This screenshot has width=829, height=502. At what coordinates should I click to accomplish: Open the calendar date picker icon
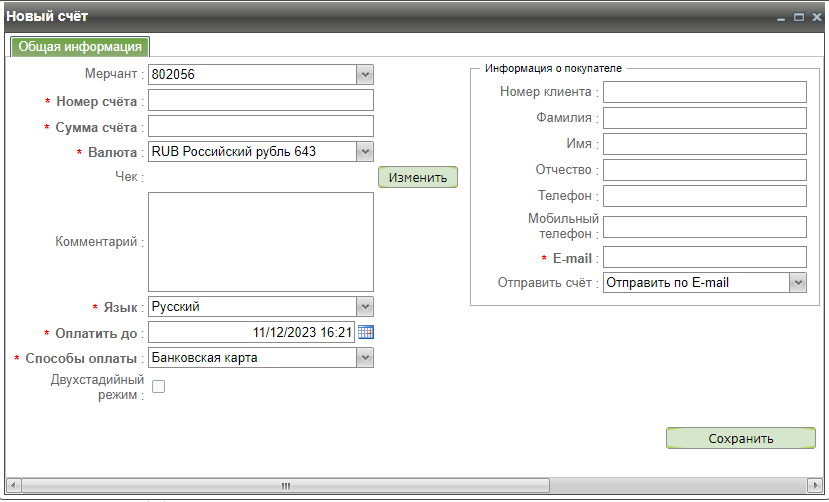point(365,333)
